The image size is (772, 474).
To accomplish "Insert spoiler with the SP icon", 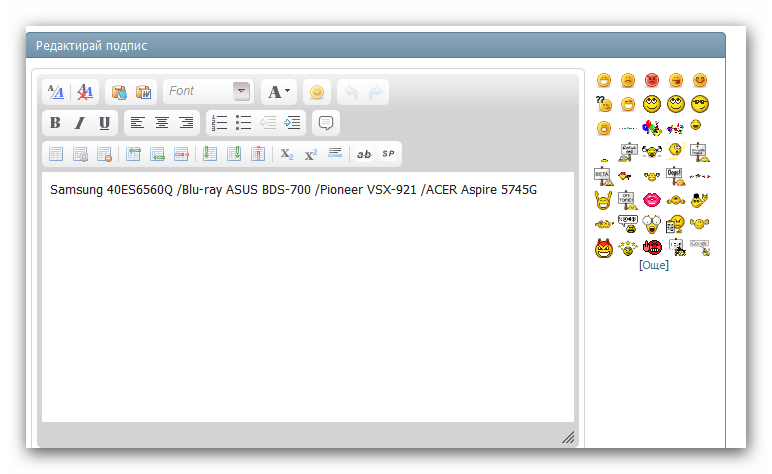I will 388,154.
